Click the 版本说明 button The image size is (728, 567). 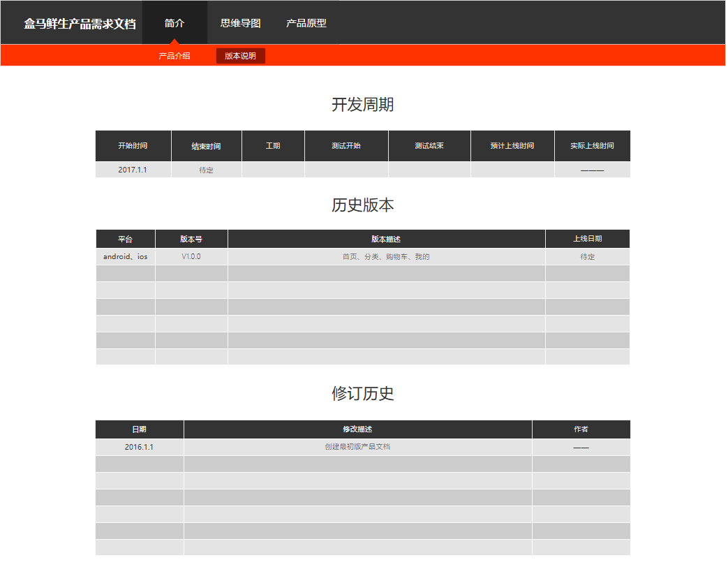pyautogui.click(x=241, y=56)
